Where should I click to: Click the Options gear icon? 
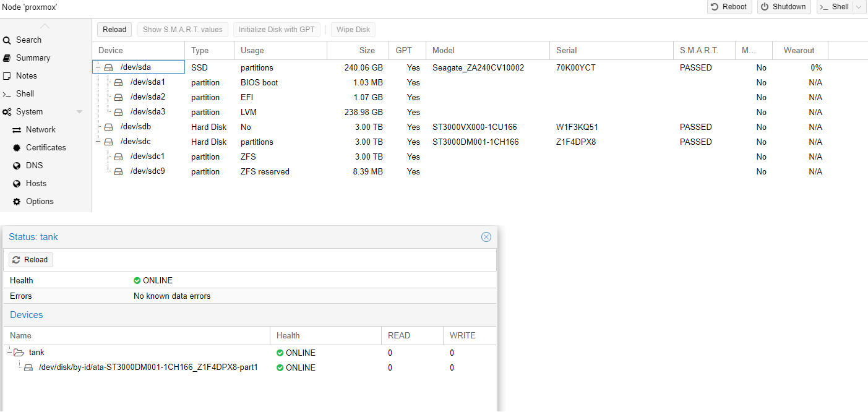pyautogui.click(x=17, y=202)
